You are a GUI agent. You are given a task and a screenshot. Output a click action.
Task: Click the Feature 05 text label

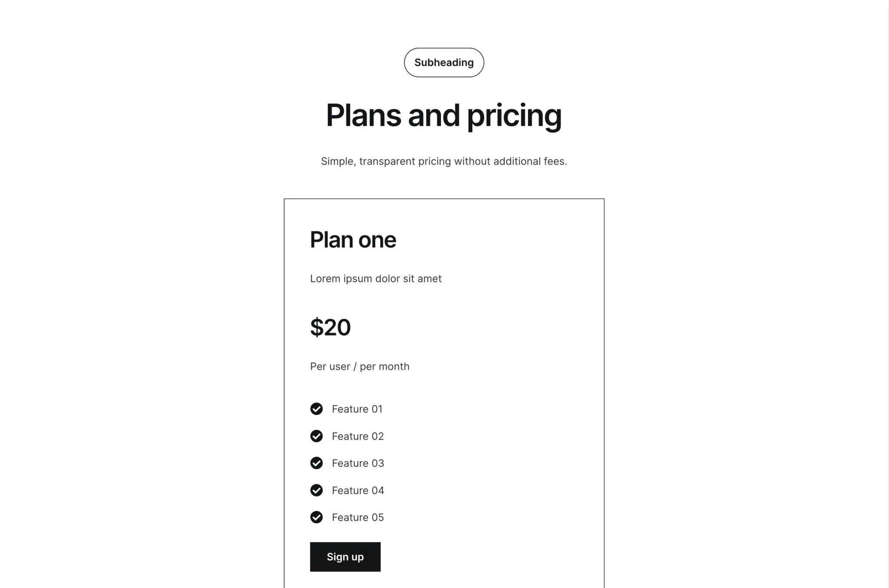click(x=358, y=517)
